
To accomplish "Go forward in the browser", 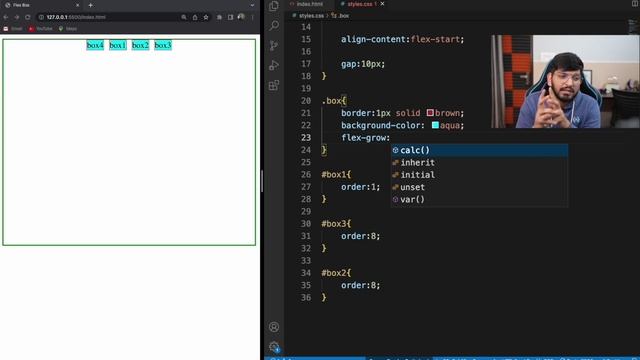I will click(17, 17).
